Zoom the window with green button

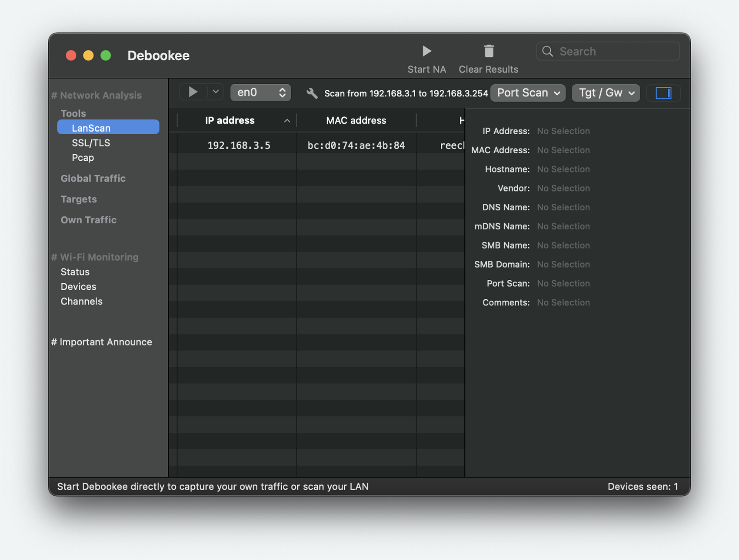tap(106, 56)
